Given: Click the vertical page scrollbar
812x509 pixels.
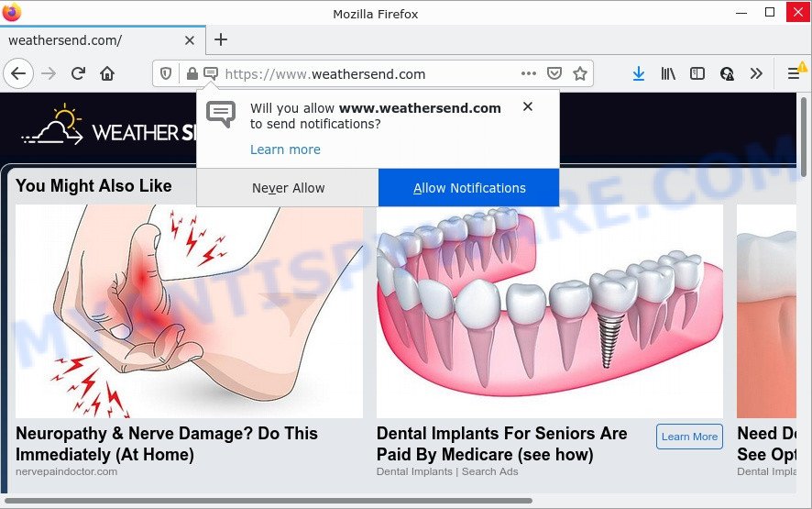Looking at the screenshot, I should coord(804,137).
